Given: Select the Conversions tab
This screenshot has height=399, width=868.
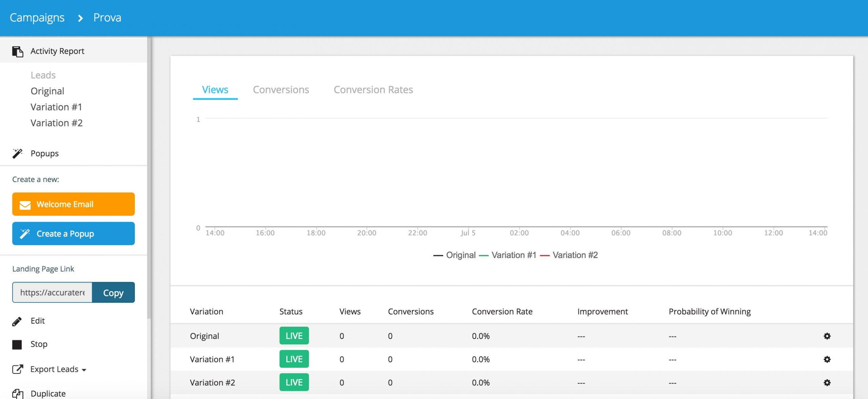Looking at the screenshot, I should [x=281, y=89].
